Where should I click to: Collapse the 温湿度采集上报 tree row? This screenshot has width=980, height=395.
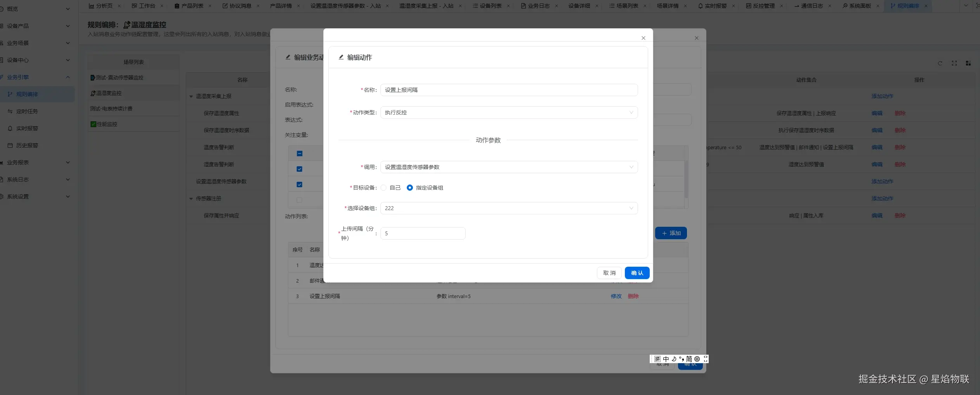click(x=191, y=97)
